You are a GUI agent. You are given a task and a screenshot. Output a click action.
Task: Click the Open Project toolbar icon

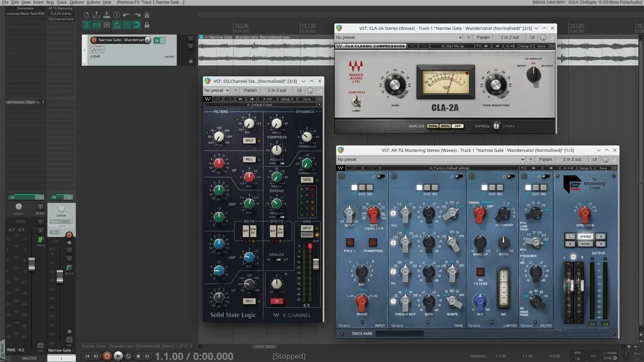pos(97,15)
